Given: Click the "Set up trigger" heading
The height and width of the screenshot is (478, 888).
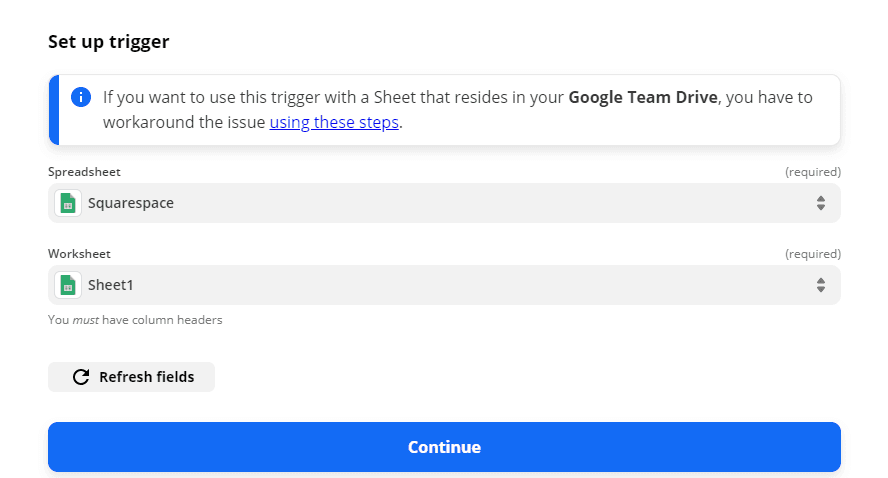Looking at the screenshot, I should 109,42.
